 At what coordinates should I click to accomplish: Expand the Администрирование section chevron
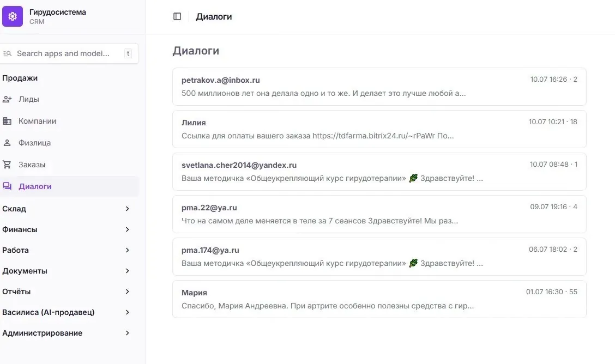point(127,333)
